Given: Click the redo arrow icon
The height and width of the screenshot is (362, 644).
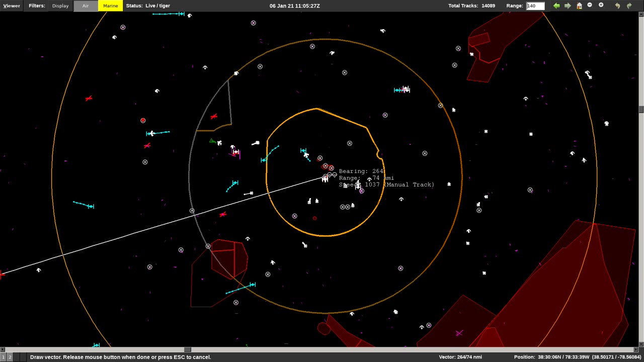Looking at the screenshot, I should coord(629,6).
